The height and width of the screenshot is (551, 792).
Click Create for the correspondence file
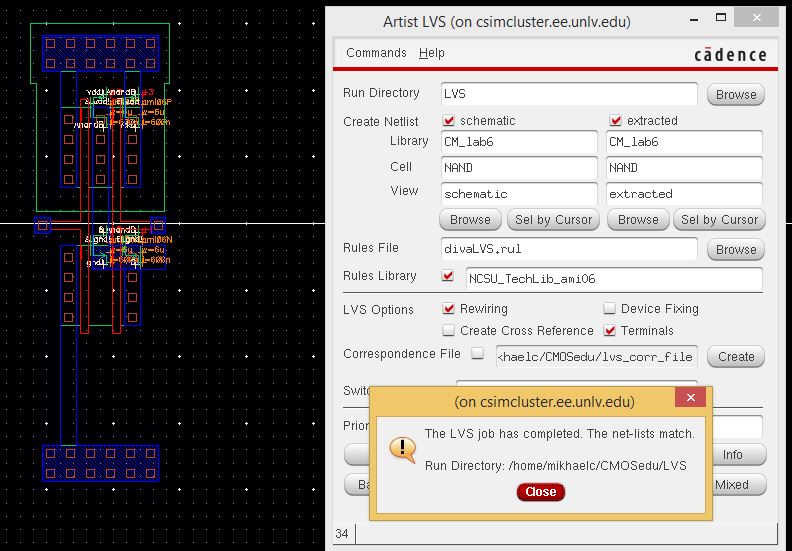click(x=735, y=356)
